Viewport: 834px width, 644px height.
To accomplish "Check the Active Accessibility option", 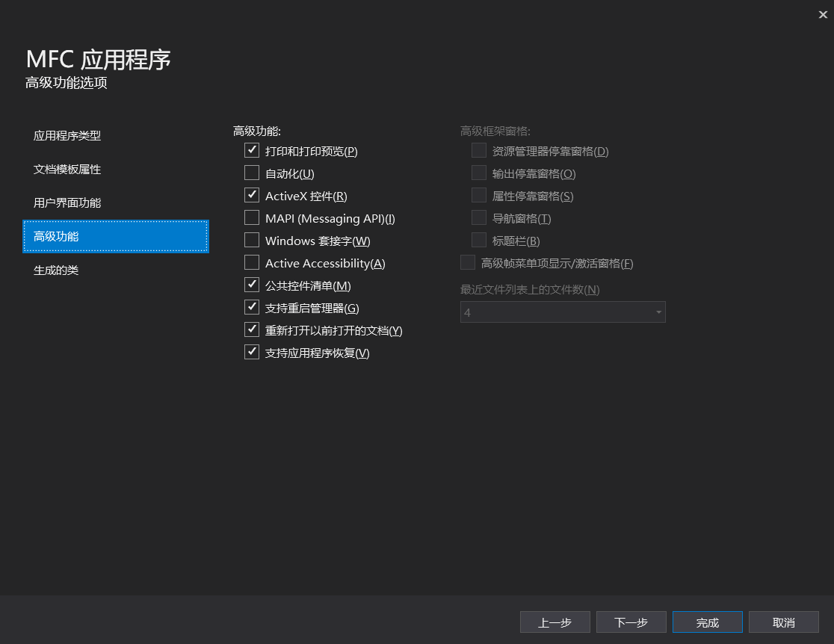I will [x=252, y=262].
